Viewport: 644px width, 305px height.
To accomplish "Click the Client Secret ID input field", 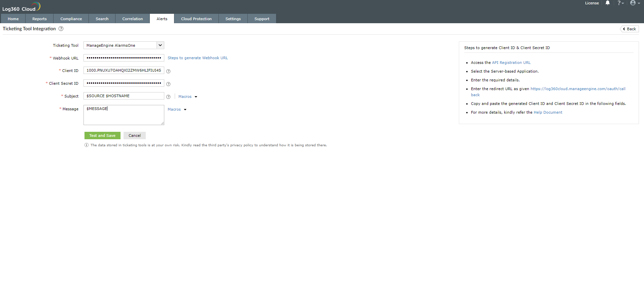I will (124, 83).
